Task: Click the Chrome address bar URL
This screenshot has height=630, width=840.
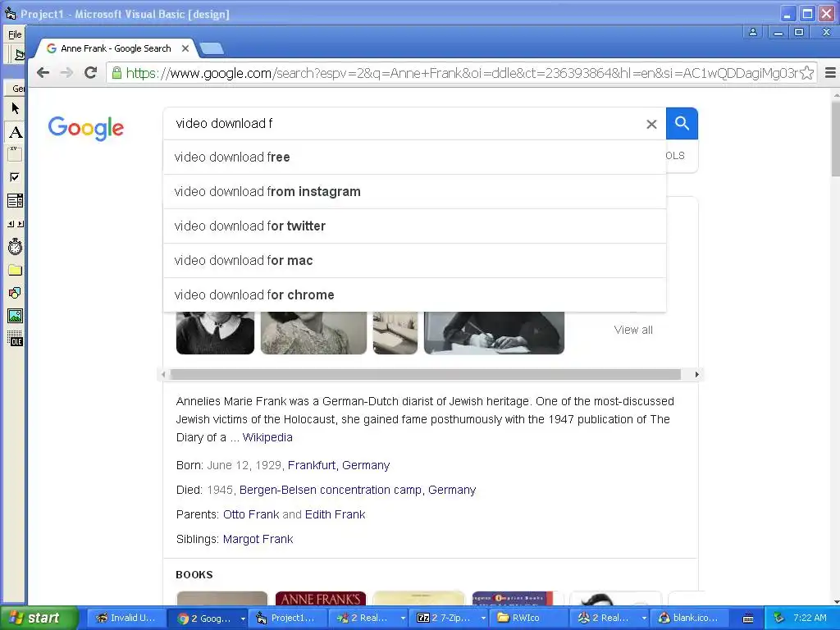Action: point(462,73)
